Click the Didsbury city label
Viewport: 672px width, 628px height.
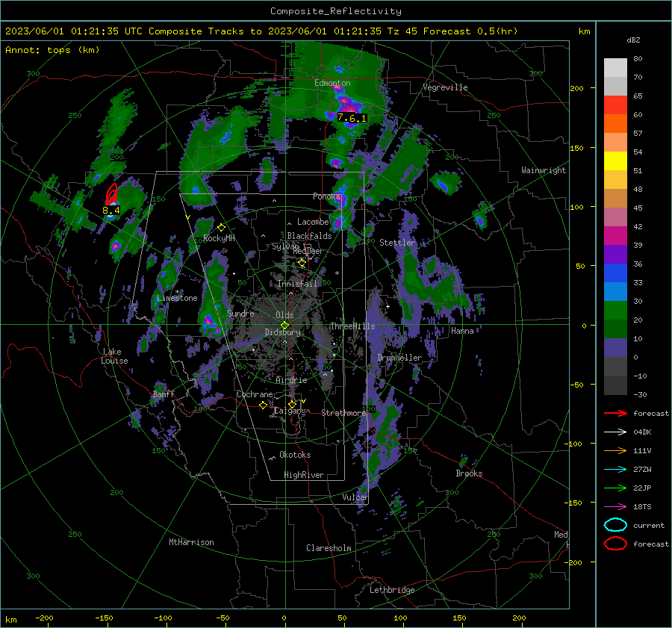coord(282,332)
